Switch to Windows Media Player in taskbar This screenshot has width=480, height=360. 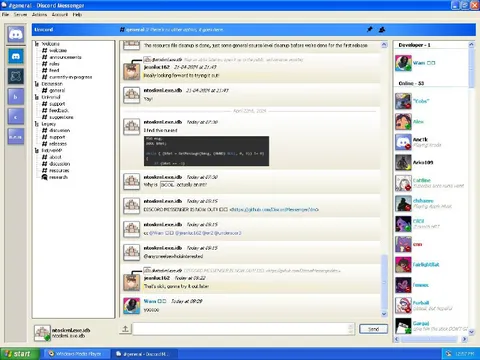tap(77, 354)
